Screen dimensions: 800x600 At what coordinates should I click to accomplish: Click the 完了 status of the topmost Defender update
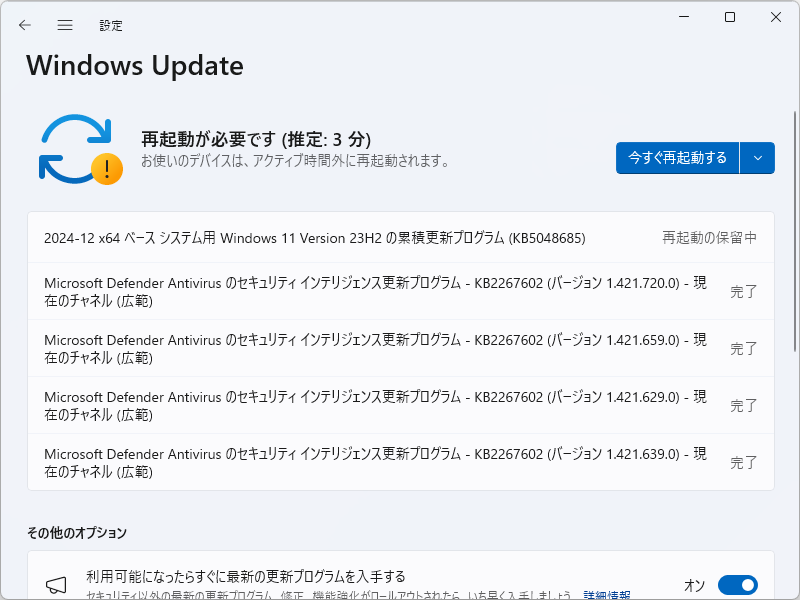click(x=743, y=291)
